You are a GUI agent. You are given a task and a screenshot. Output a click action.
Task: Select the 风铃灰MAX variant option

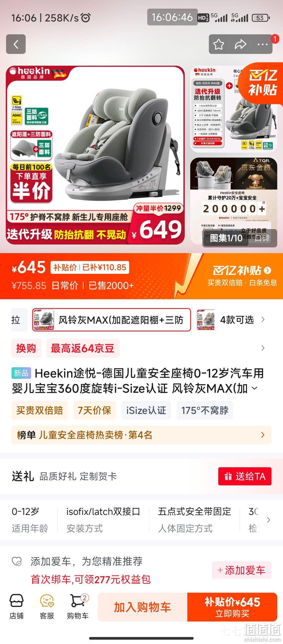(111, 320)
